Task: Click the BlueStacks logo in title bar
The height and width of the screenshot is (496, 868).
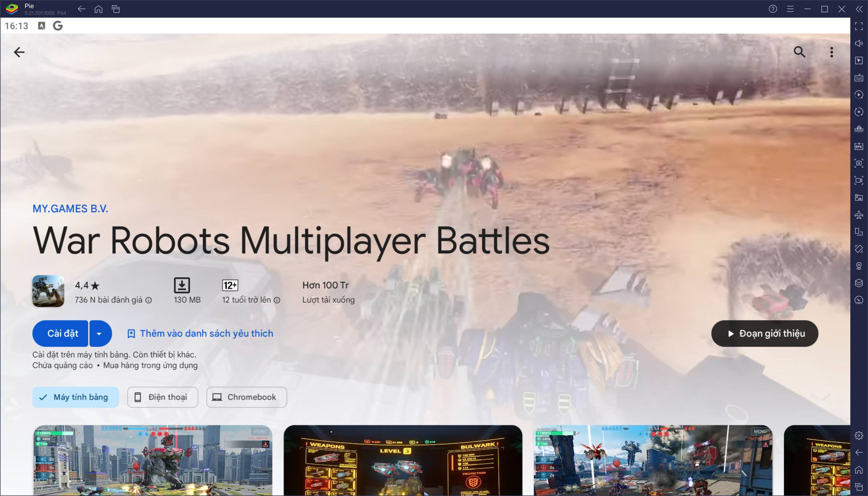Action: (12, 9)
